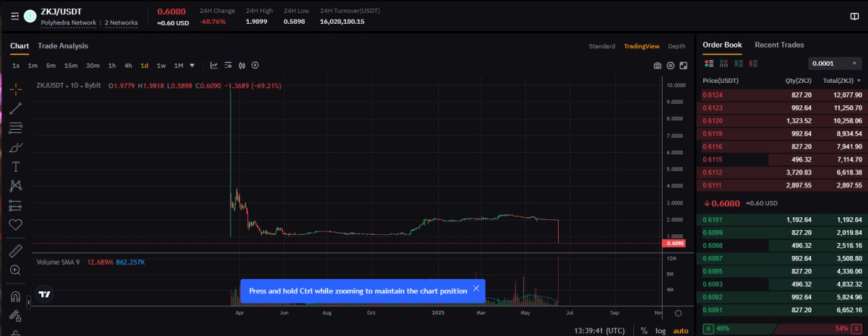Select the crosshair cursor tool
868x336 pixels.
pos(16,90)
